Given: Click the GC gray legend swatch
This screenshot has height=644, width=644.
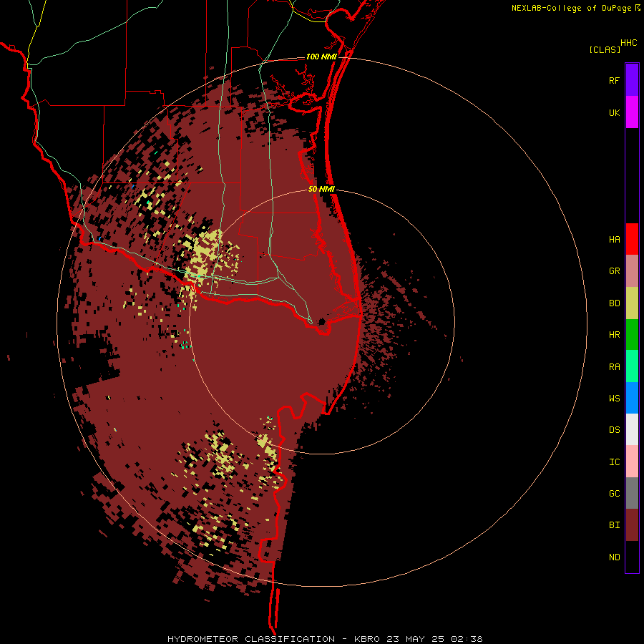Looking at the screenshot, I should pos(632,493).
